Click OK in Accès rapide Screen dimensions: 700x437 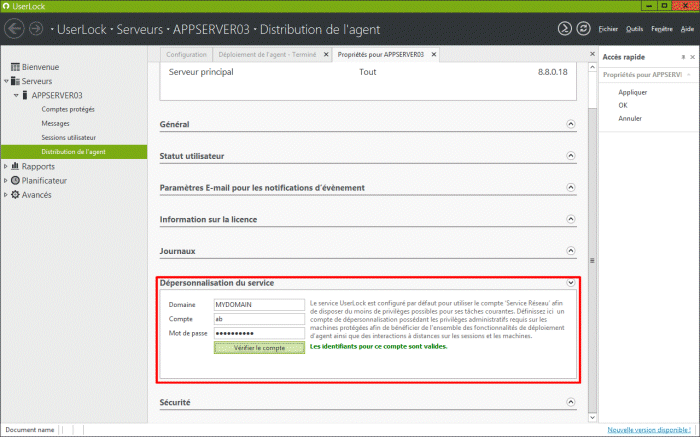(x=623, y=105)
